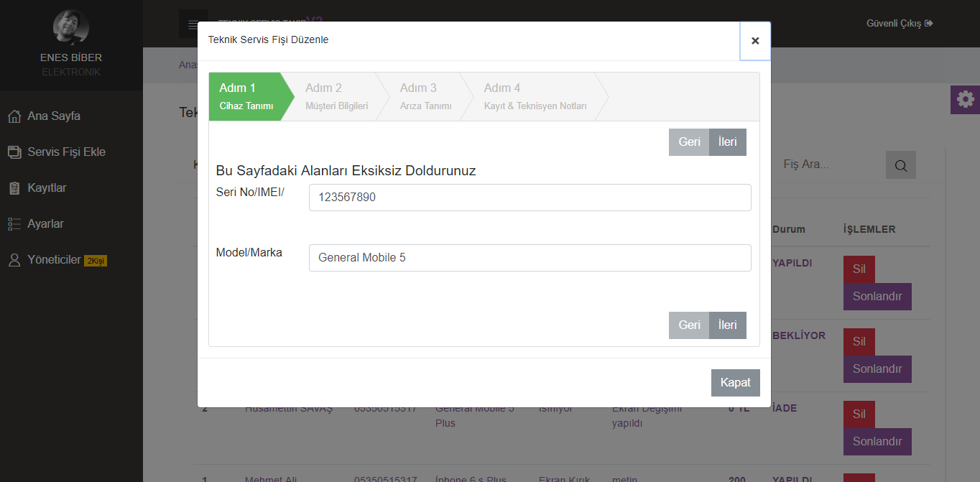
Task: Click the Ayarlar list icon
Action: (x=14, y=224)
